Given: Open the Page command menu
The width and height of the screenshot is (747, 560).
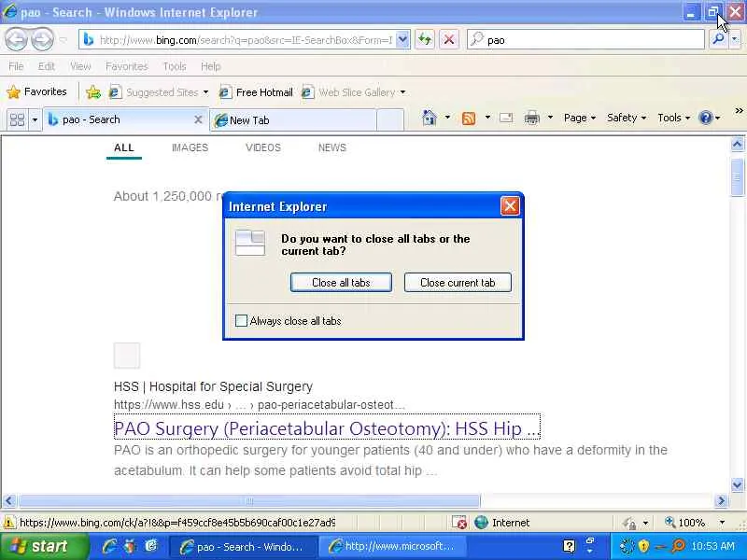Looking at the screenshot, I should [579, 118].
